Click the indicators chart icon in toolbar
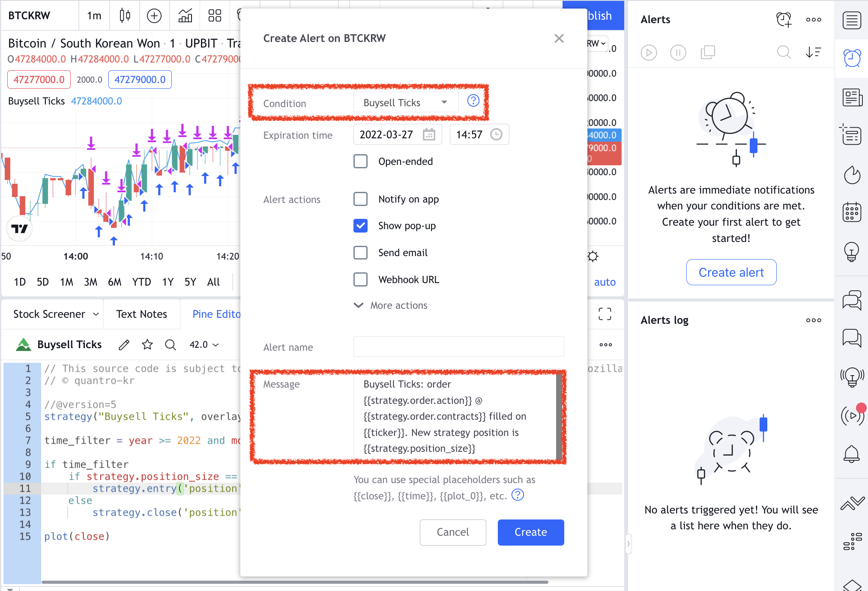The width and height of the screenshot is (868, 591). coord(185,16)
